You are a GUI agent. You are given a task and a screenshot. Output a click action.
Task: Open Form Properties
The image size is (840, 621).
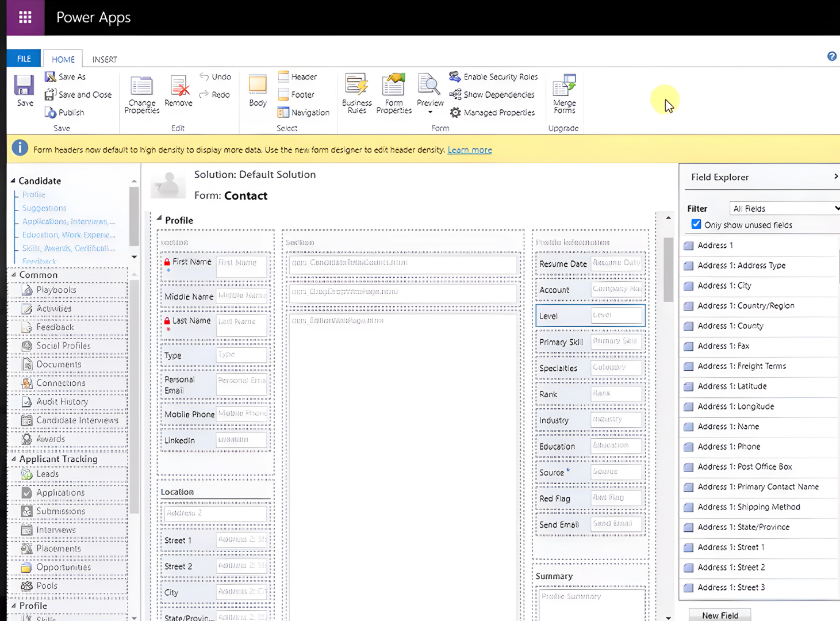[394, 94]
